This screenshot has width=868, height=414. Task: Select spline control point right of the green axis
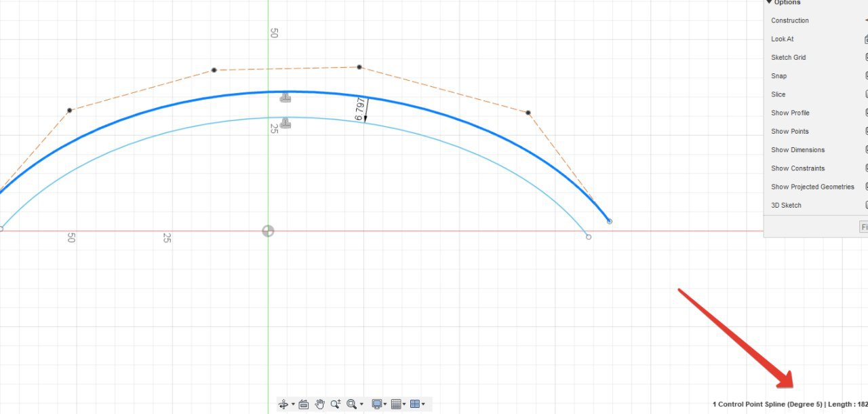click(x=359, y=67)
